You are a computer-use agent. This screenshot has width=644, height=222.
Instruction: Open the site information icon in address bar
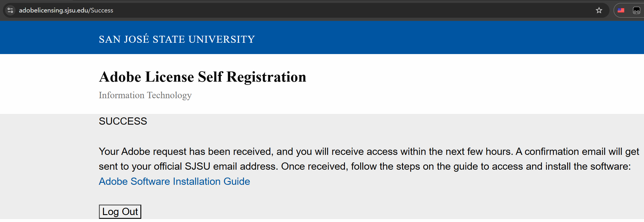click(x=10, y=10)
